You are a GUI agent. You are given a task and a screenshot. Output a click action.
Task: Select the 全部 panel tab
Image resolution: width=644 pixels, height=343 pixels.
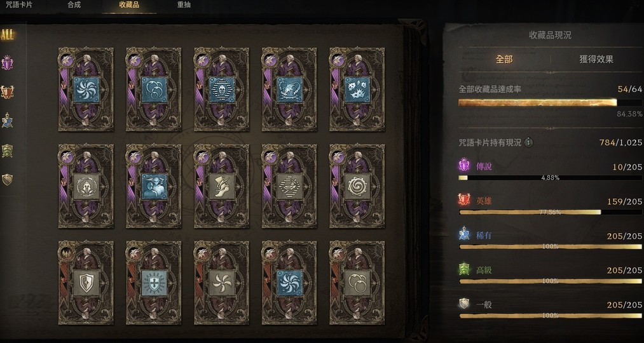504,59
